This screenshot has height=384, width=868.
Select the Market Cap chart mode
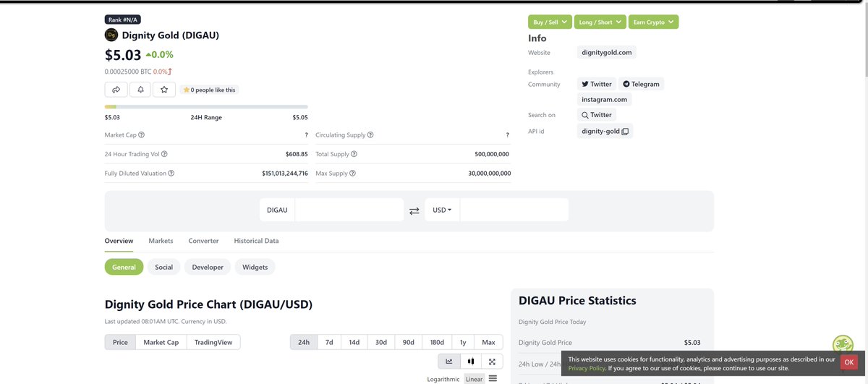(x=161, y=342)
